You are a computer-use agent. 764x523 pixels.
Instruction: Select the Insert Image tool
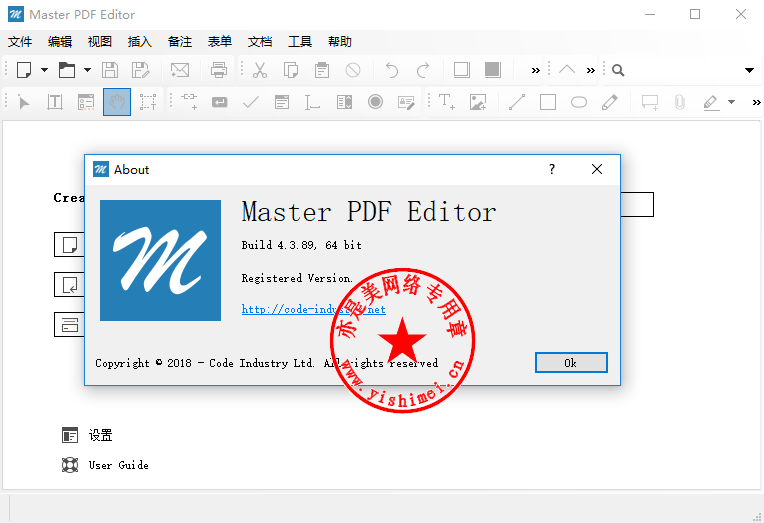click(x=478, y=102)
